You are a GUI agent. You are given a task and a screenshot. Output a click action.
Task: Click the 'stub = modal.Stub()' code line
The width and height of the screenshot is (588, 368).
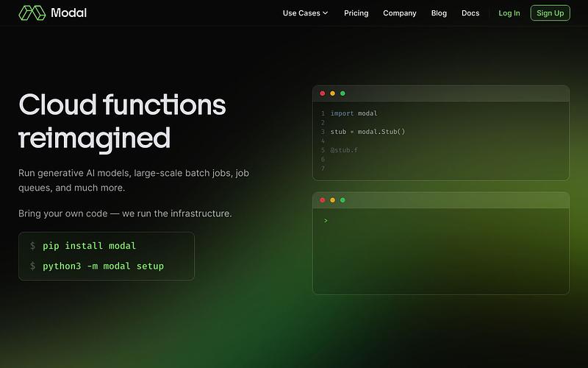click(x=367, y=132)
